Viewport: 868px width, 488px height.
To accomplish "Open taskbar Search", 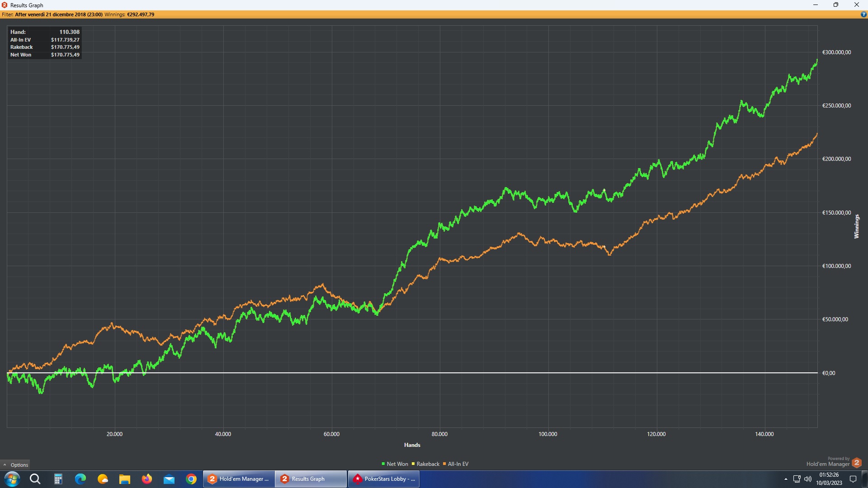I will pyautogui.click(x=35, y=479).
